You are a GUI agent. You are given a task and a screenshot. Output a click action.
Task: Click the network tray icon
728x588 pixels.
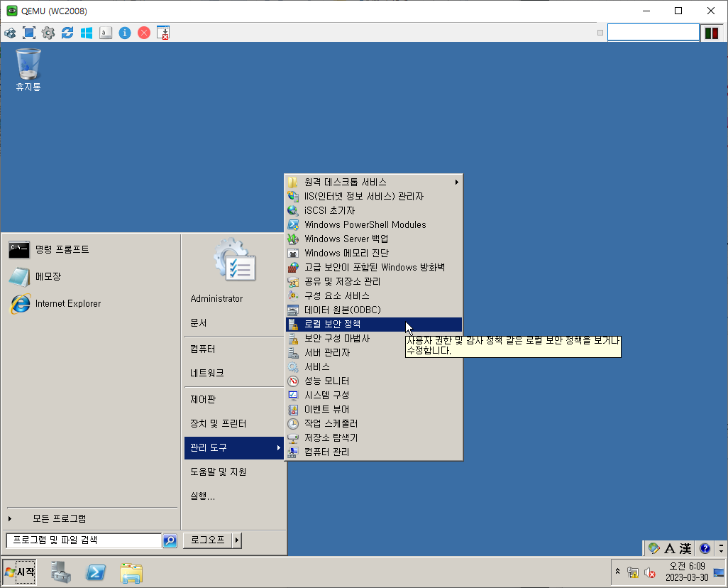pyautogui.click(x=632, y=572)
